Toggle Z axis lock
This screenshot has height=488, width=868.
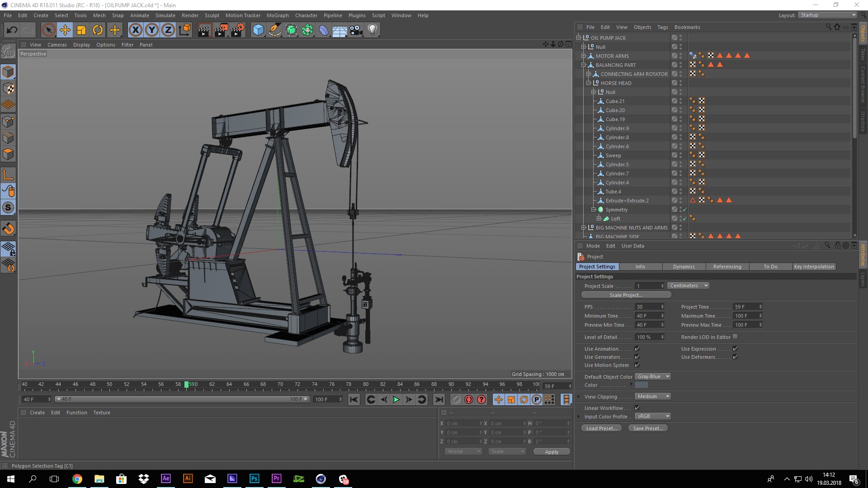[x=168, y=30]
